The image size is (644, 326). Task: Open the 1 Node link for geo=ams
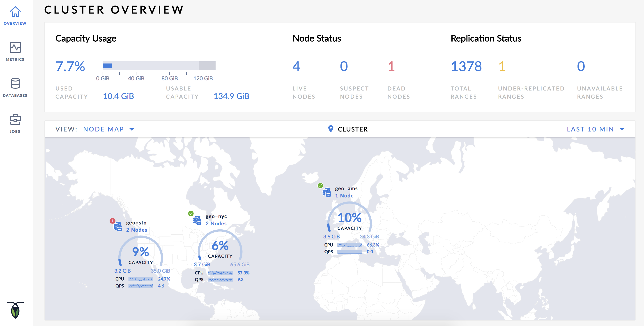tap(344, 196)
